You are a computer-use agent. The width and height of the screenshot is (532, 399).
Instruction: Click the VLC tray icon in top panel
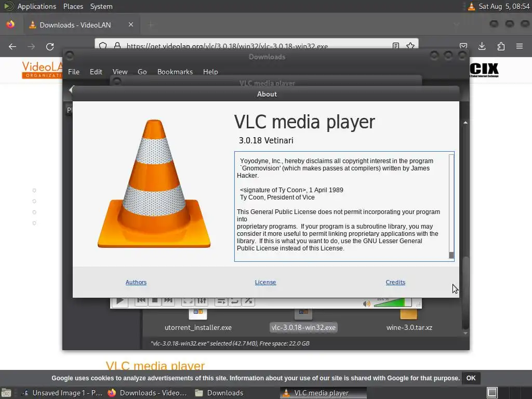tap(471, 6)
